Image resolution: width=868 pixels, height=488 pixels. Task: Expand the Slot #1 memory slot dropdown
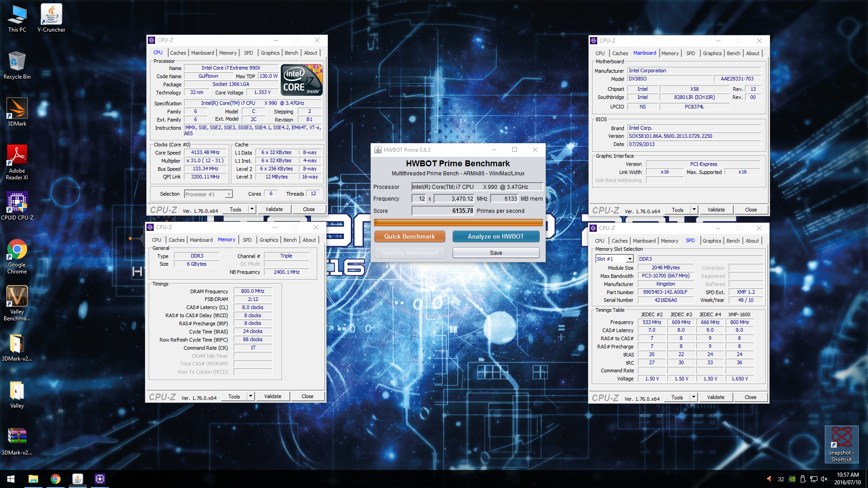click(x=629, y=259)
